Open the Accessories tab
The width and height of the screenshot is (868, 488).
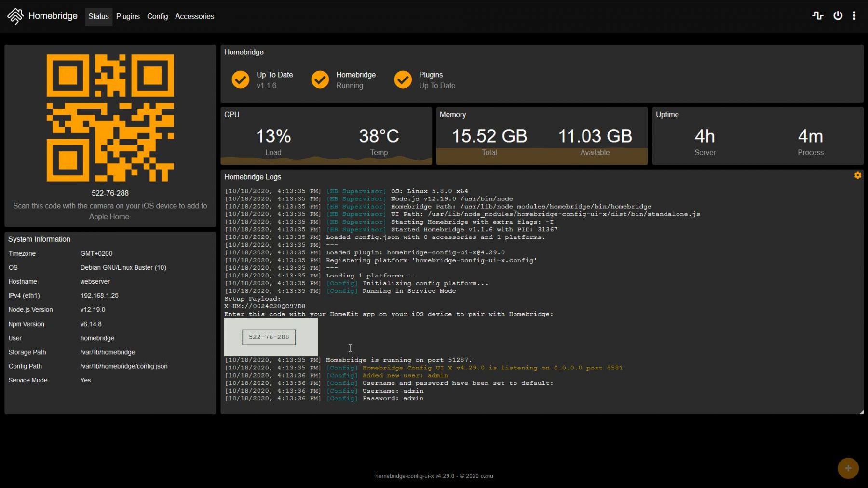(x=194, y=16)
